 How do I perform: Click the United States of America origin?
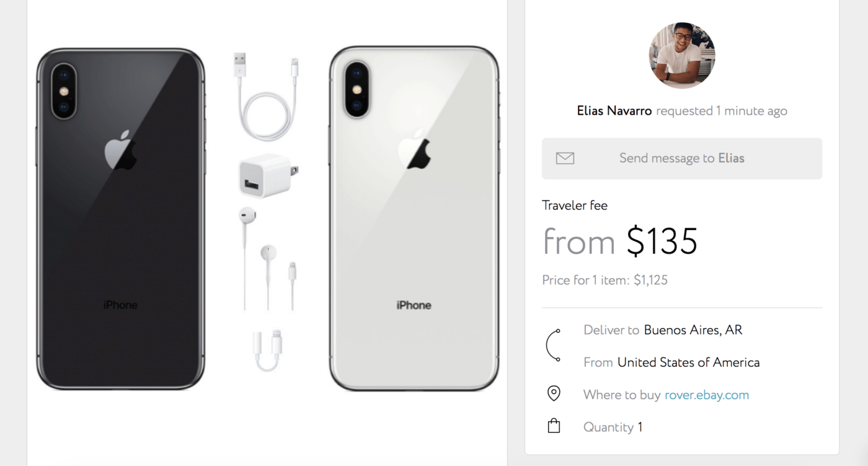coord(689,362)
